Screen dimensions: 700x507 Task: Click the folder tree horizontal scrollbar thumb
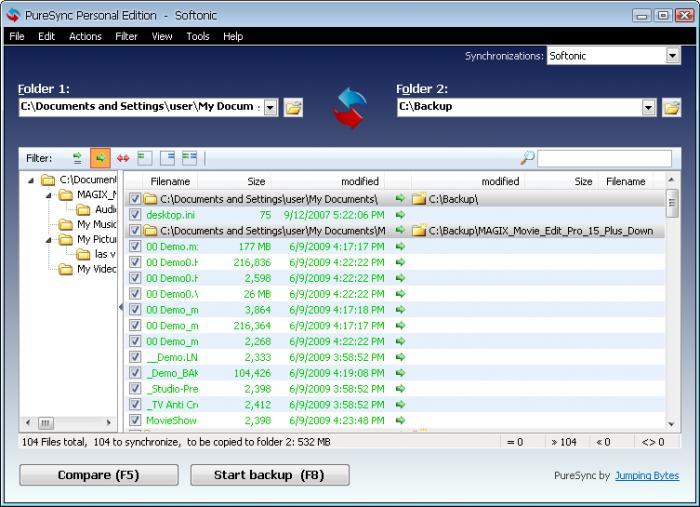pyautogui.click(x=46, y=423)
